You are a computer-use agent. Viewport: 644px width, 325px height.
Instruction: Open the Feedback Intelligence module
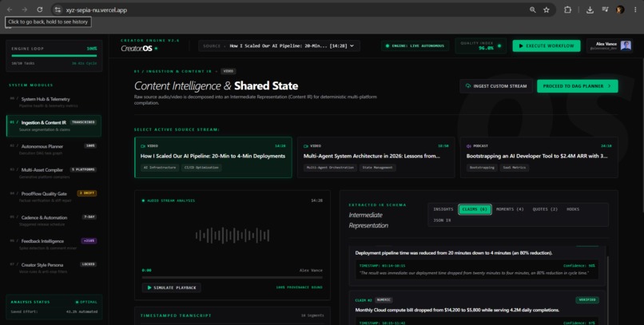tap(54, 244)
